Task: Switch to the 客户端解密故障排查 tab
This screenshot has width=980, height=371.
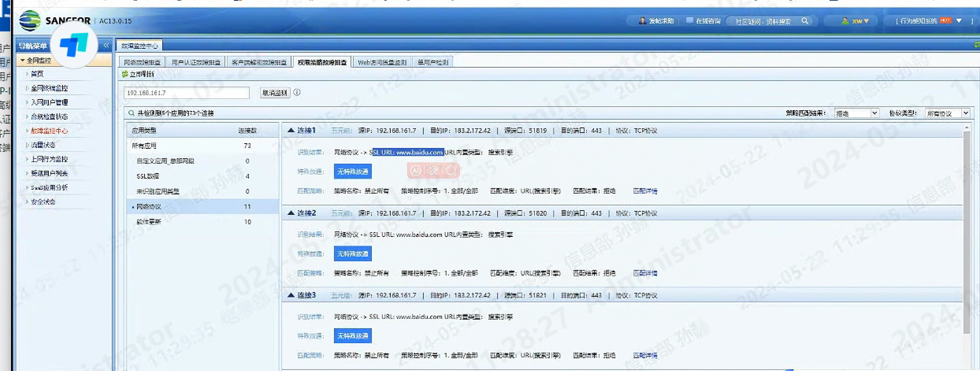Action: (259, 62)
